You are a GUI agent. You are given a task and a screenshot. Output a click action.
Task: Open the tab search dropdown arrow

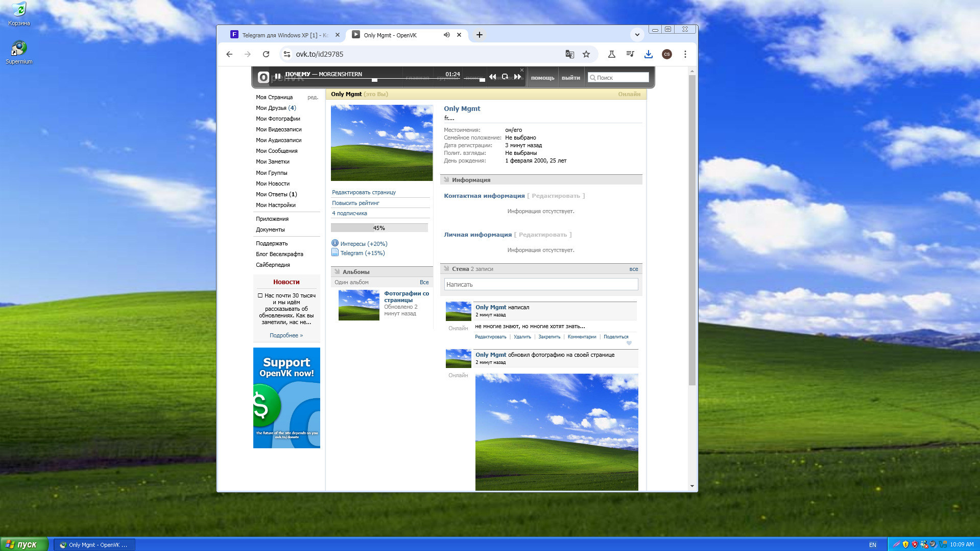637,35
